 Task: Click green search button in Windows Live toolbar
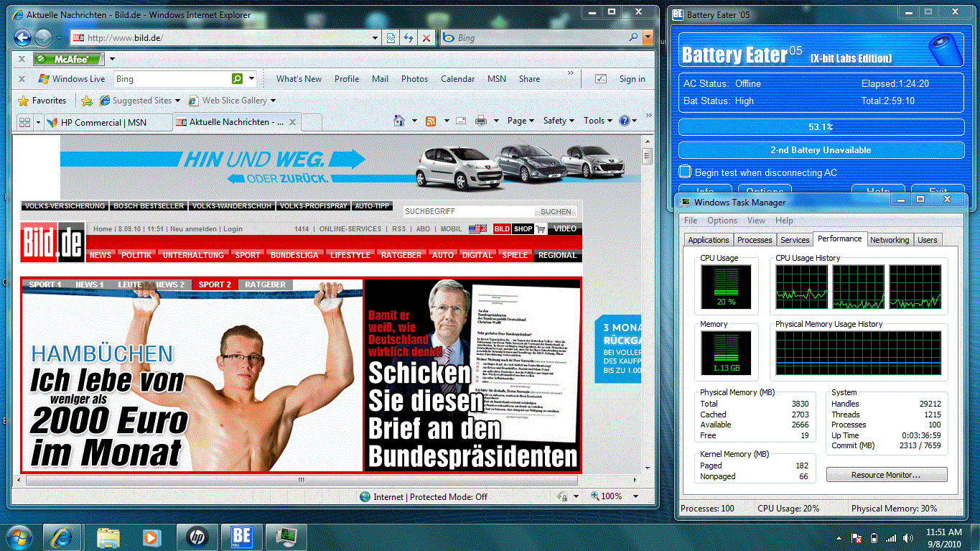tap(237, 79)
